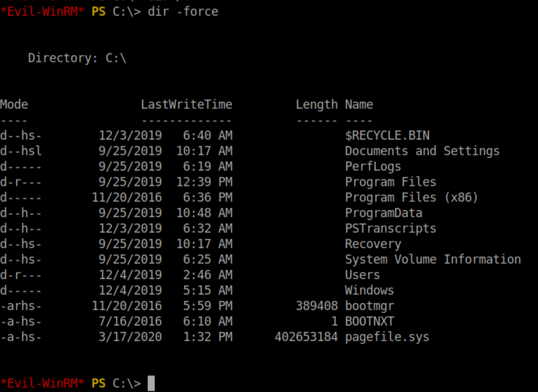The height and width of the screenshot is (392, 538).
Task: Click the Documents and Settings entry
Action: point(422,151)
